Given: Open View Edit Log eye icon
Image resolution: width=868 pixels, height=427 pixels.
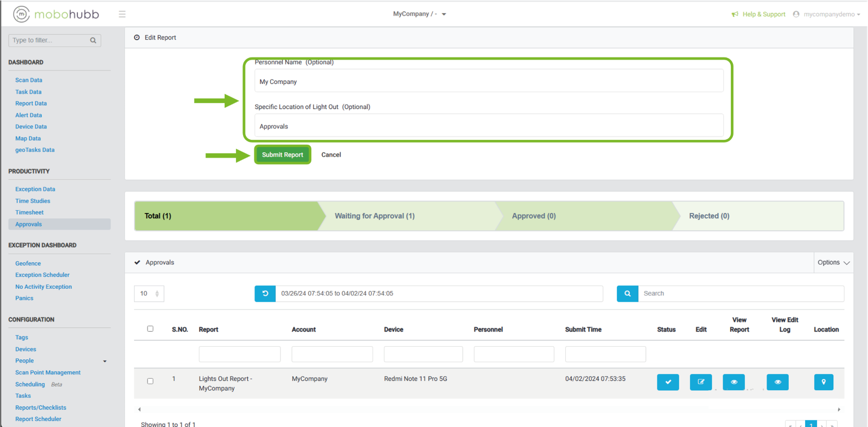Looking at the screenshot, I should pyautogui.click(x=777, y=382).
